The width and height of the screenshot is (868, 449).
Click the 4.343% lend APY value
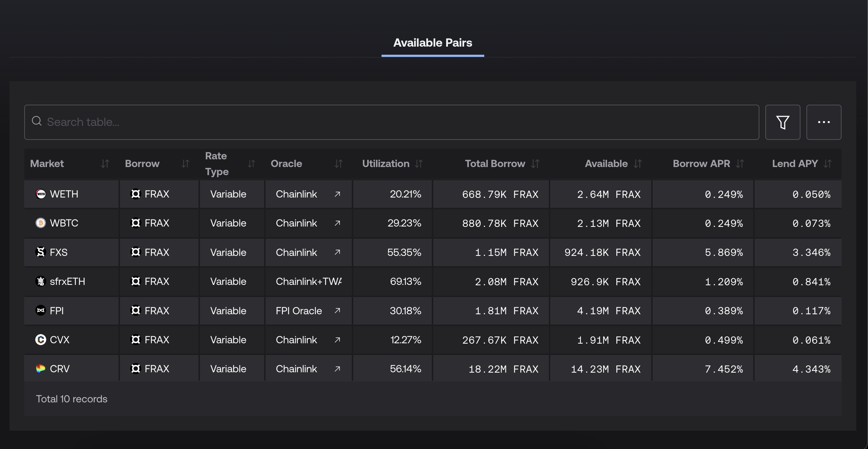pyautogui.click(x=812, y=369)
